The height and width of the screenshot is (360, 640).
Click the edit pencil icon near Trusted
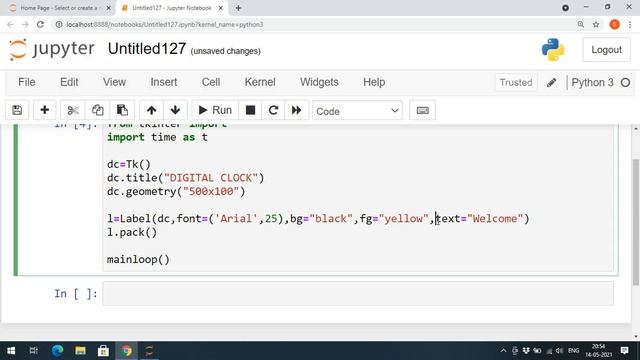point(551,82)
